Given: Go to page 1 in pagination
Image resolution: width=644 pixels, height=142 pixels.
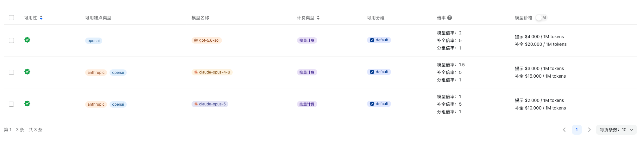Looking at the screenshot, I should (x=577, y=130).
